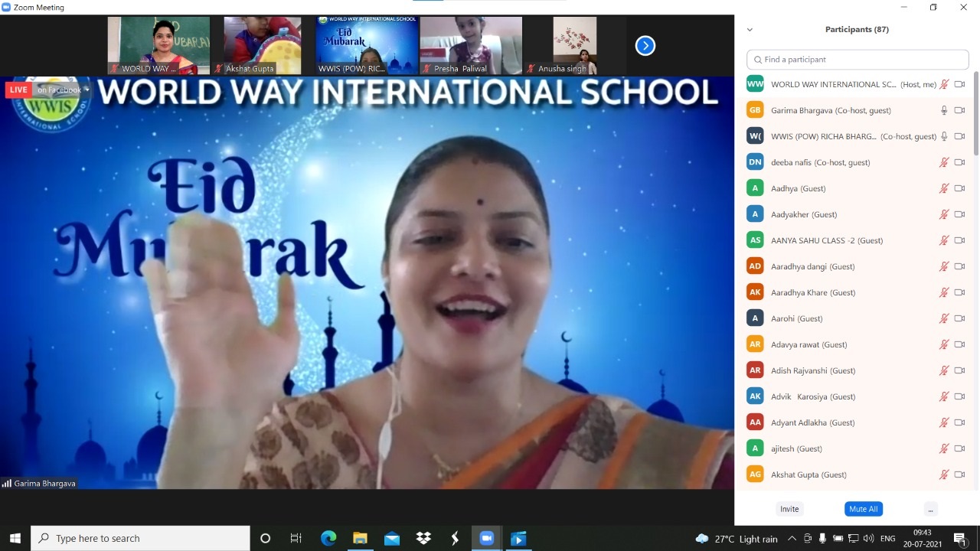
Task: Click the camera icon for Adavya rawat
Action: point(959,344)
